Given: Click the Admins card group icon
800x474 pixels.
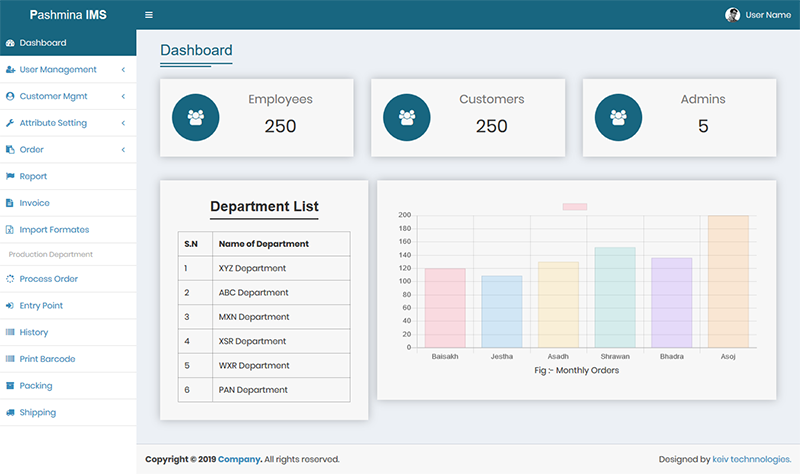Looking at the screenshot, I should point(618,117).
